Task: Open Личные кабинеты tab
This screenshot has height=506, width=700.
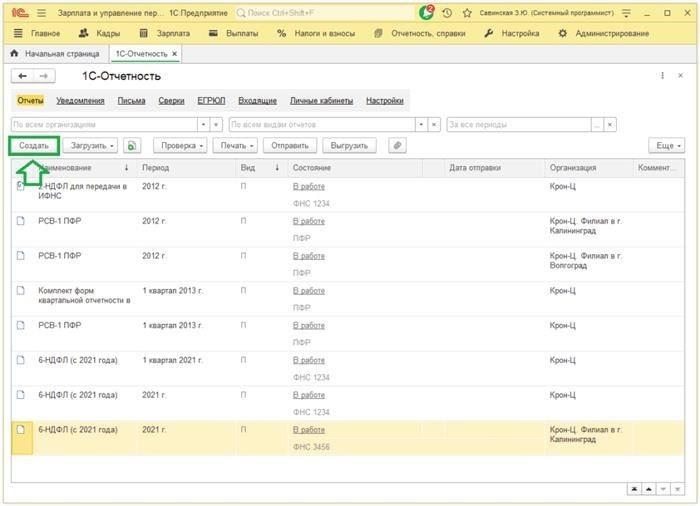Action: click(321, 100)
